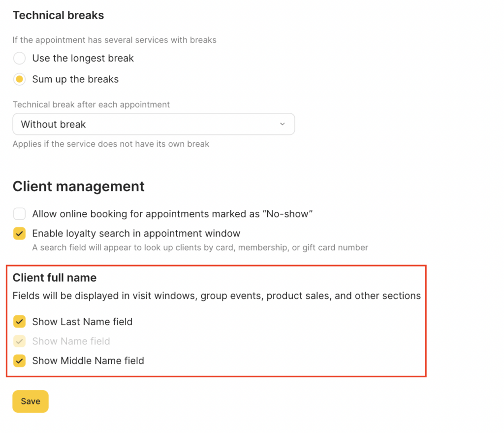Image resolution: width=504 pixels, height=433 pixels.
Task: Click the "Sum up the breaks" label text
Action: (x=75, y=79)
